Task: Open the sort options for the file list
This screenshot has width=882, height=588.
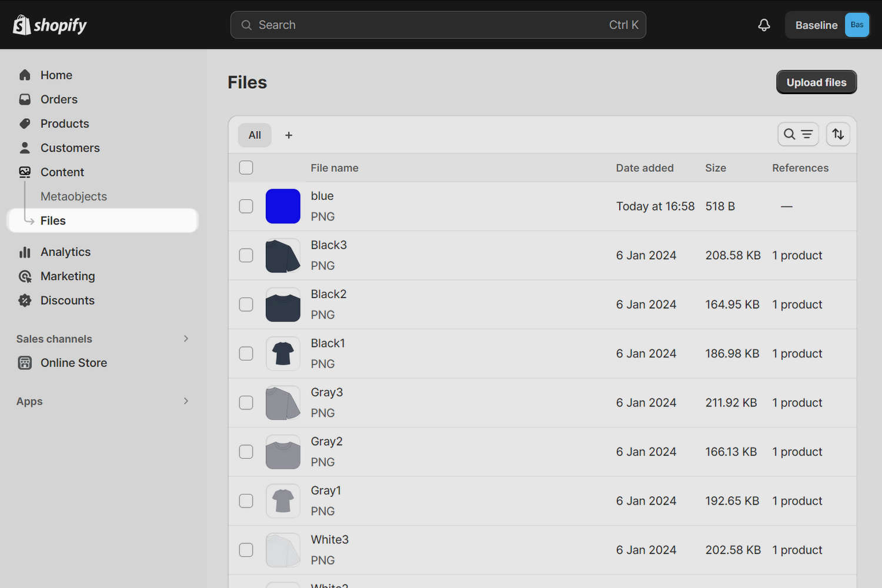Action: click(837, 134)
